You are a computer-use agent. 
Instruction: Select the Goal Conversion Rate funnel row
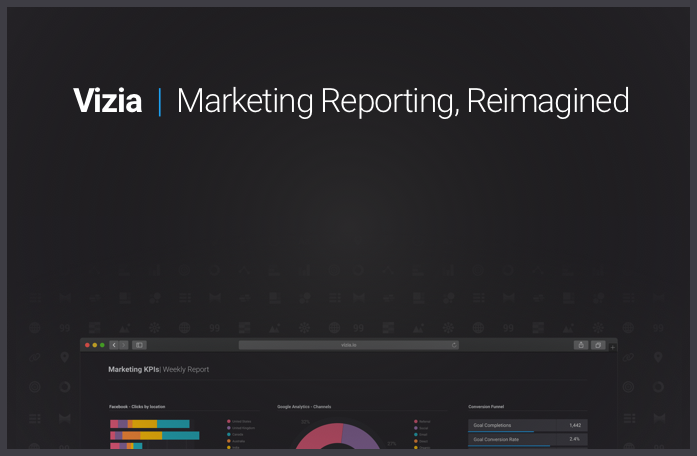coord(528,439)
